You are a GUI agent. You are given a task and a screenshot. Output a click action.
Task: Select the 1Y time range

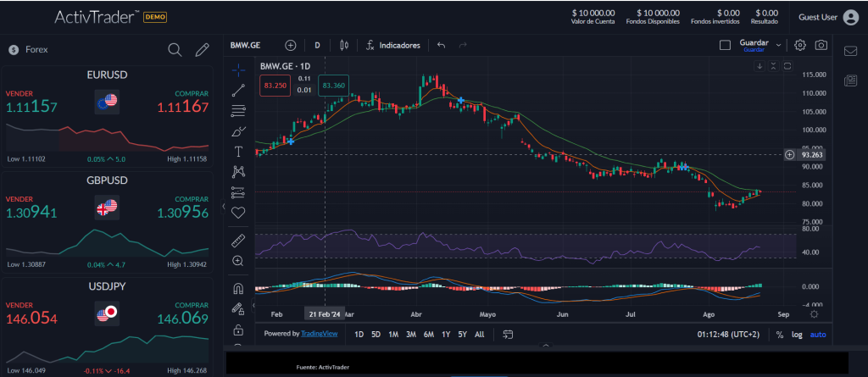pyautogui.click(x=446, y=335)
